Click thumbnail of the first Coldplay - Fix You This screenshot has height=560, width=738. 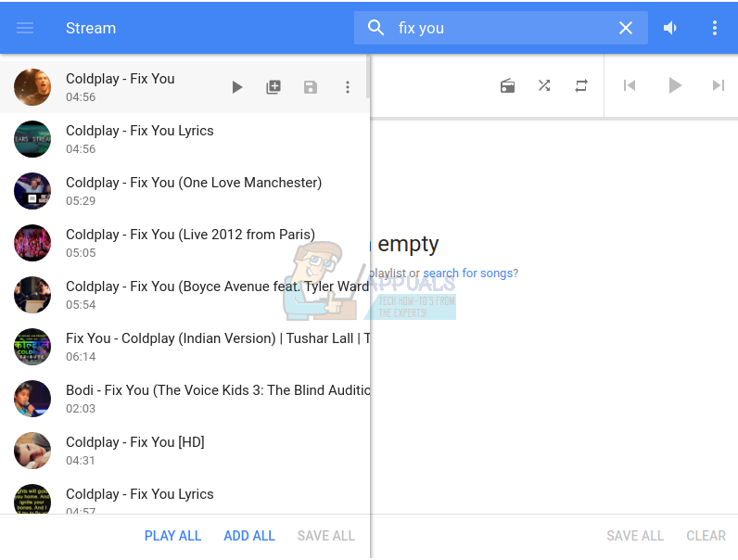coord(32,87)
